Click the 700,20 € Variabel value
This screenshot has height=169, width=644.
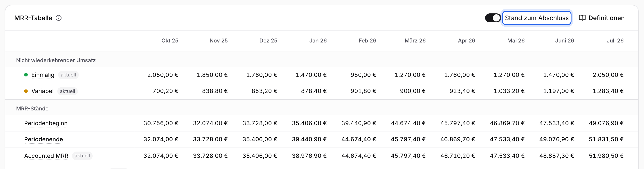point(165,91)
